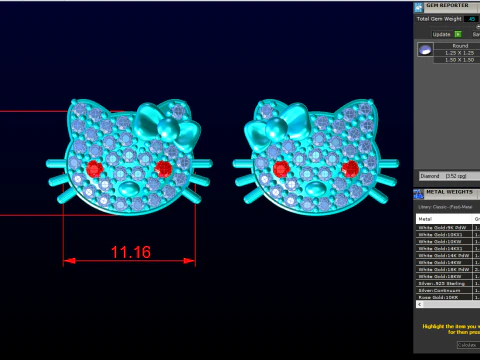Click the Diamond material field
This screenshot has width=480, height=360.
click(x=450, y=176)
